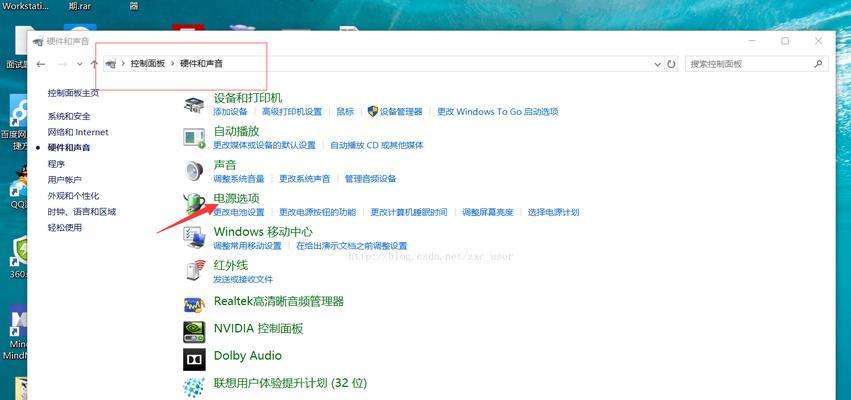Click 调整屏幕亮度 link
The width and height of the screenshot is (851, 400).
(x=488, y=212)
